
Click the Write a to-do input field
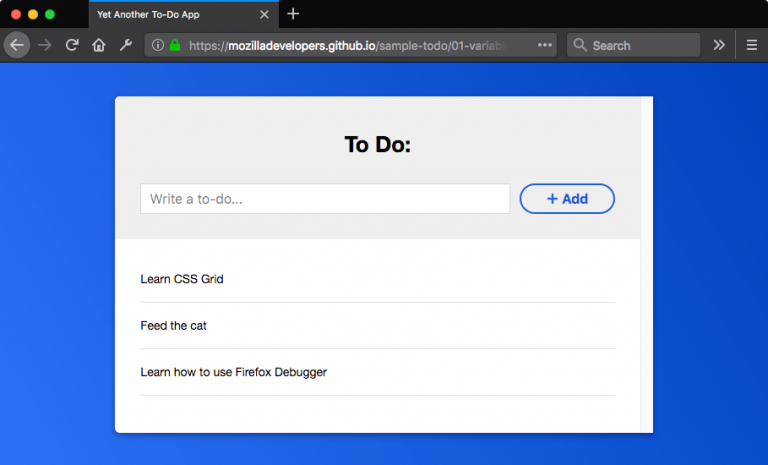click(325, 198)
